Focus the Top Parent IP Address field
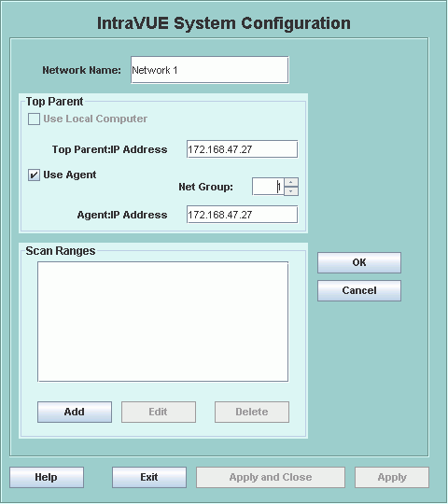Screen dimensions: 448x504 tap(242, 149)
